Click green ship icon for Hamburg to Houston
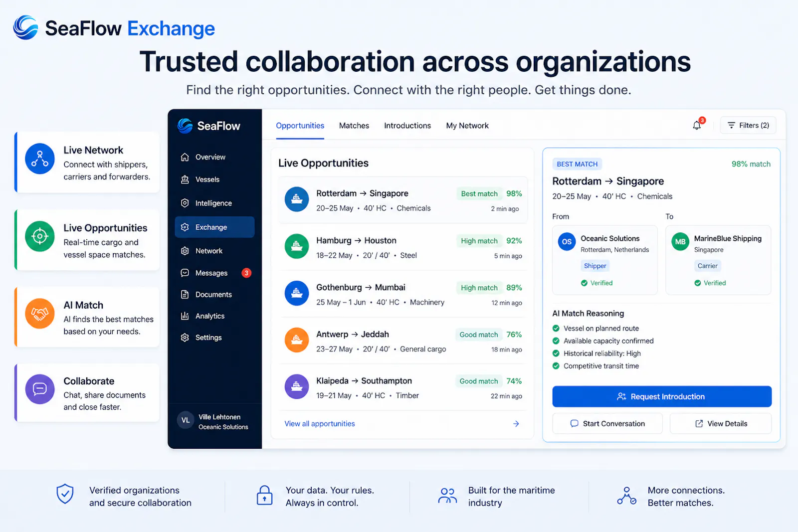This screenshot has height=532, width=798. [297, 246]
